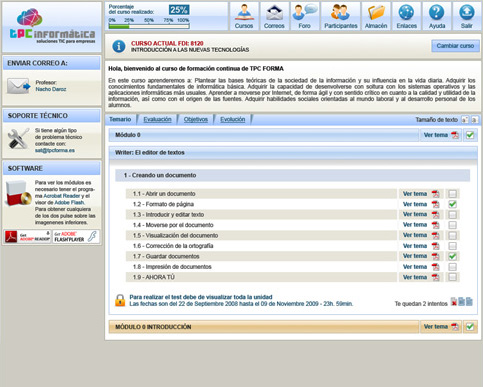This screenshot has height=387, width=483.
Task: Open the Adobe Flash link
Action: (x=69, y=202)
